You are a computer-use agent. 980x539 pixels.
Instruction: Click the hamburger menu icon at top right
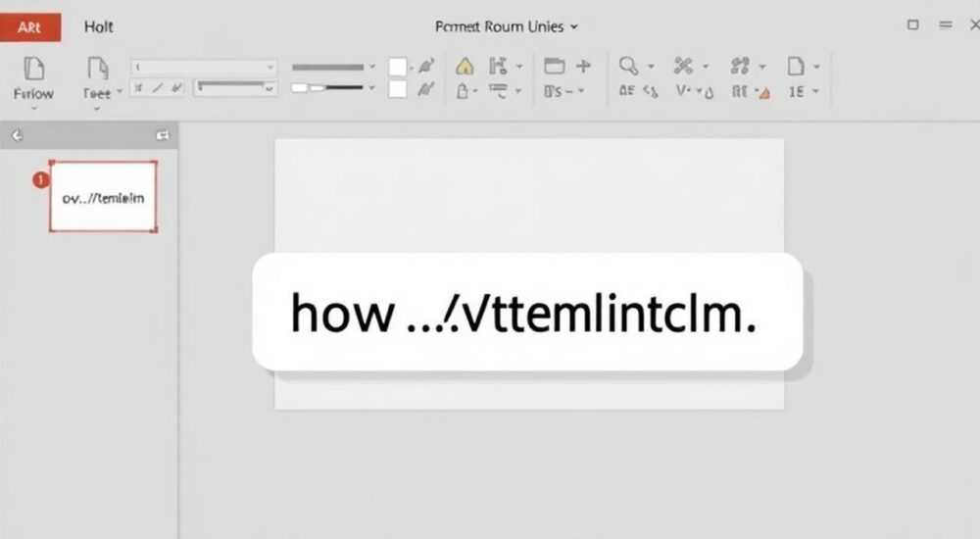coord(946,24)
